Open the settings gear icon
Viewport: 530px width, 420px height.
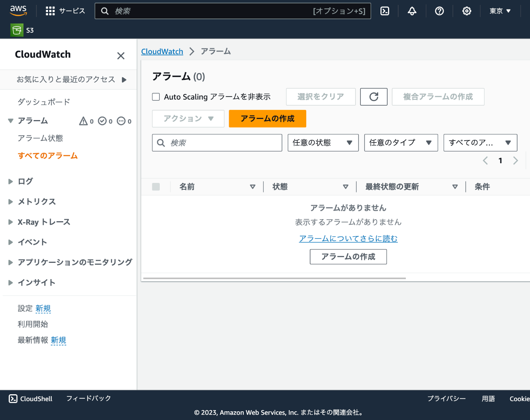(467, 11)
